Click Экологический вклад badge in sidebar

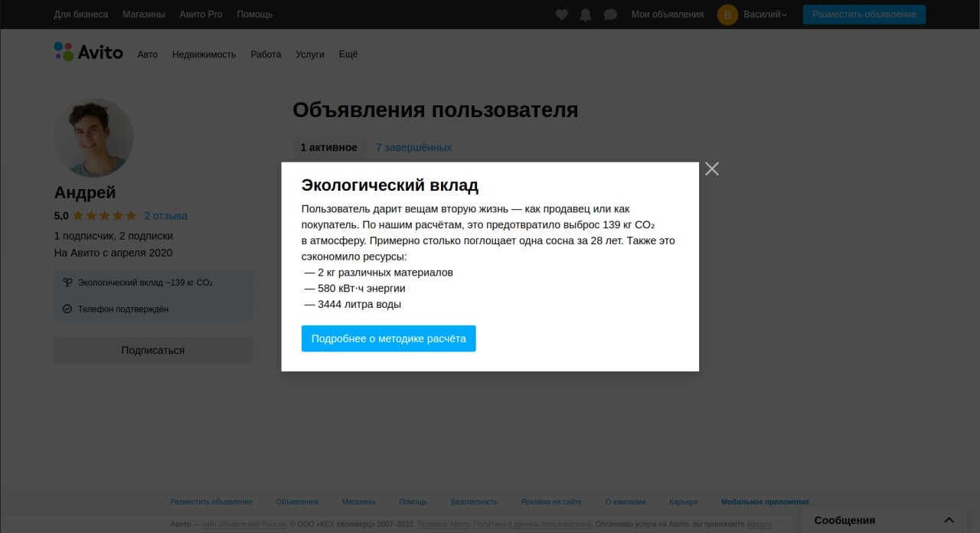[x=145, y=283]
